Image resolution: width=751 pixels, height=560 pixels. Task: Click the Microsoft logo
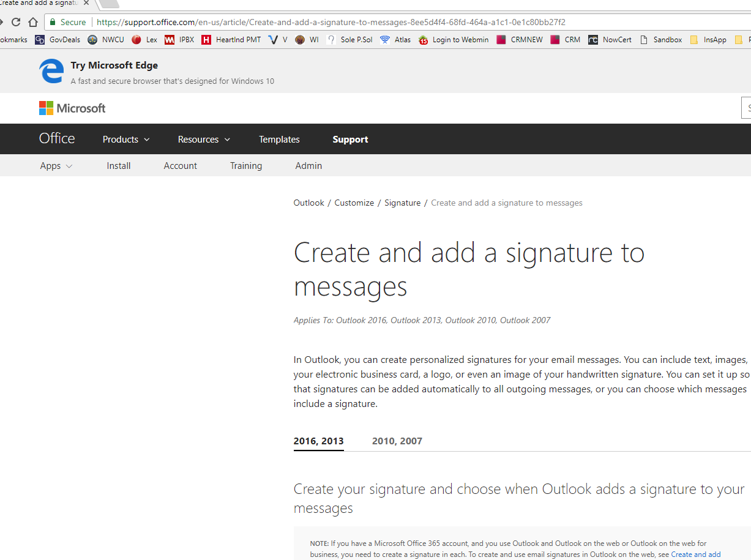click(72, 108)
